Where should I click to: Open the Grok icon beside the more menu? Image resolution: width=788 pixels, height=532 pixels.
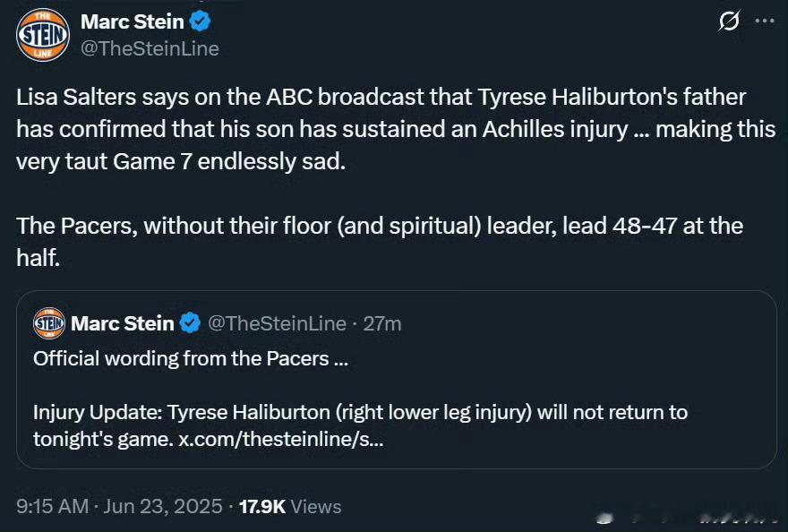pyautogui.click(x=730, y=21)
